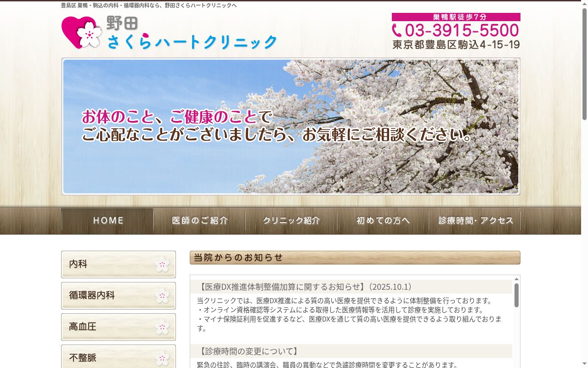Click the 当院からのお知らせ section header
588x368 pixels.
click(355, 258)
